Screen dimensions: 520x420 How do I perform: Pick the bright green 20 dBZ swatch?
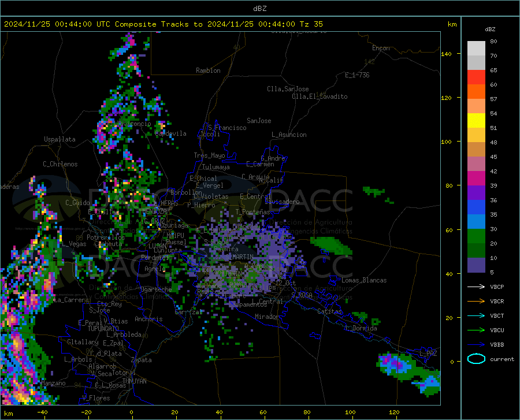pos(476,236)
